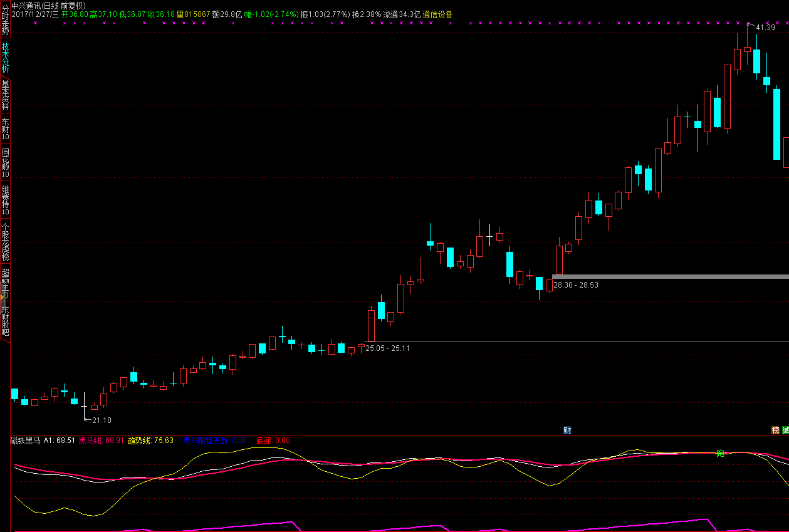Open the 通信设备 sector link
Screen dimensions: 789x532
(437, 14)
